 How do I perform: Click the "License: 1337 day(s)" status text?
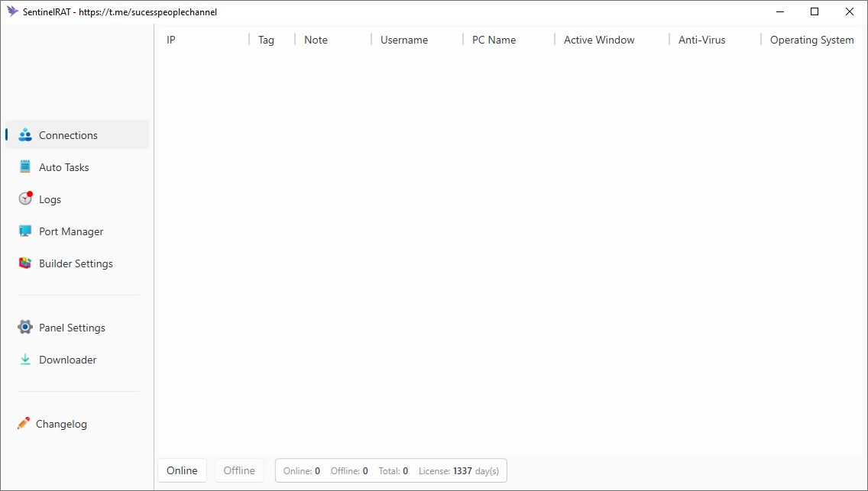point(459,471)
